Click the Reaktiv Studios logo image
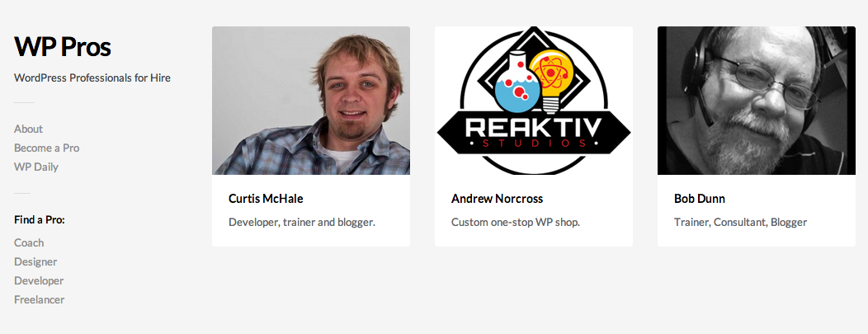This screenshot has width=868, height=334. coord(534,101)
